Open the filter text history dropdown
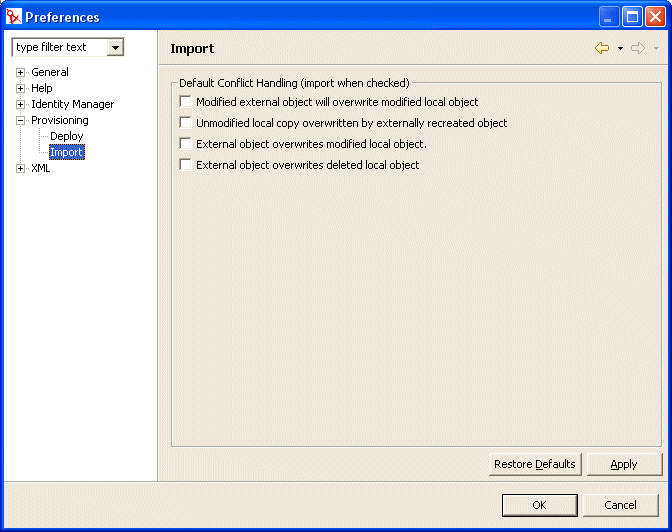The height and width of the screenshot is (532, 672). 116,48
